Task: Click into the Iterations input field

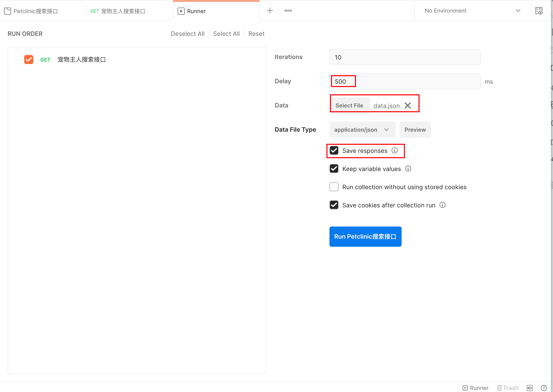Action: 405,57
